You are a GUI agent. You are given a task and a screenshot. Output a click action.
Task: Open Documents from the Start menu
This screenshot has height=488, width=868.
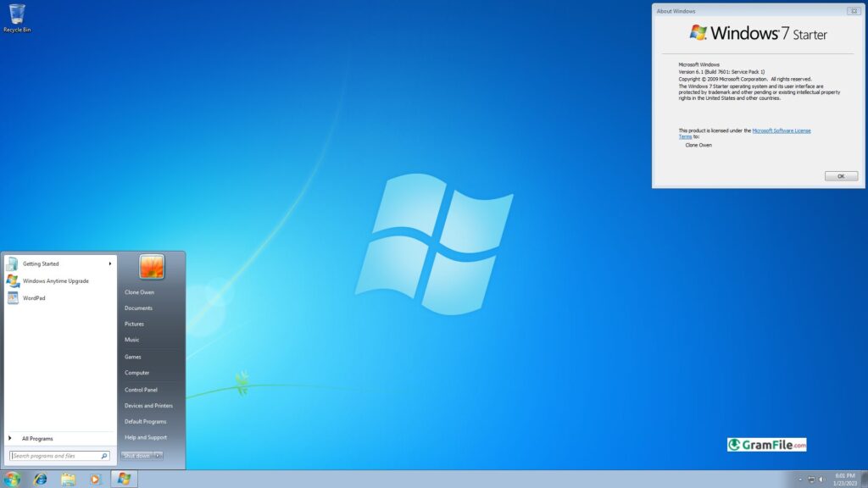pyautogui.click(x=139, y=308)
